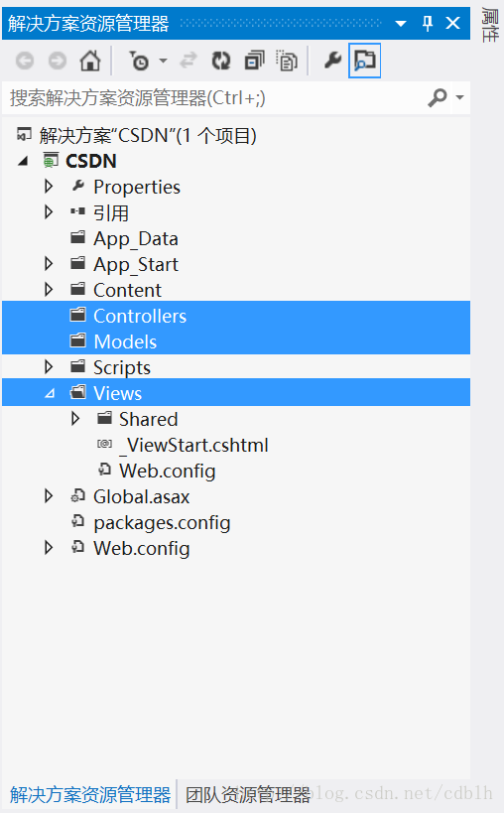Toggle Show All Files icon

point(287,61)
